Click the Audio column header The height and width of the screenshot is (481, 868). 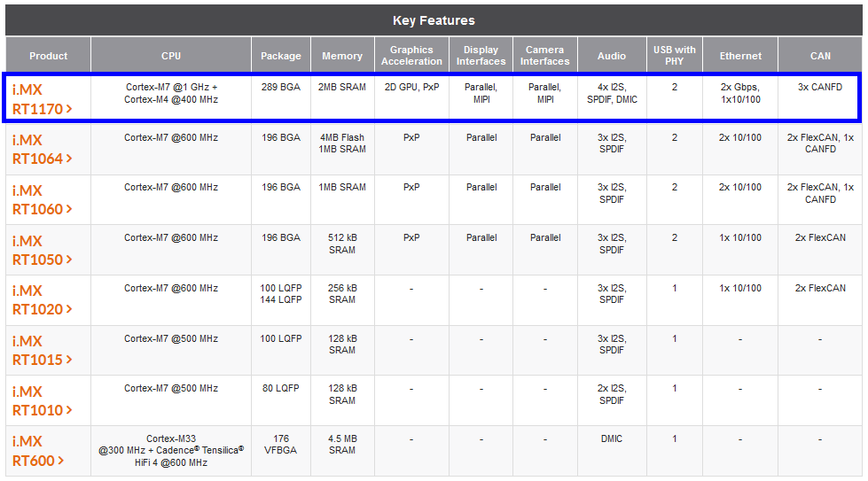(x=612, y=55)
